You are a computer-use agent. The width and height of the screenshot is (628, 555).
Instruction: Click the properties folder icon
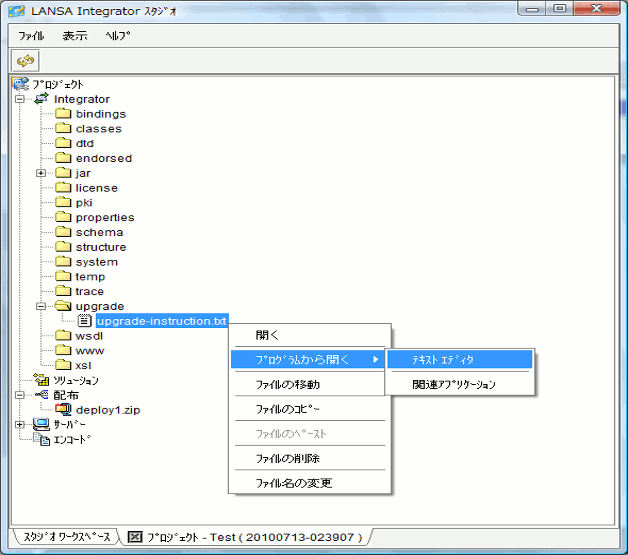pos(63,217)
